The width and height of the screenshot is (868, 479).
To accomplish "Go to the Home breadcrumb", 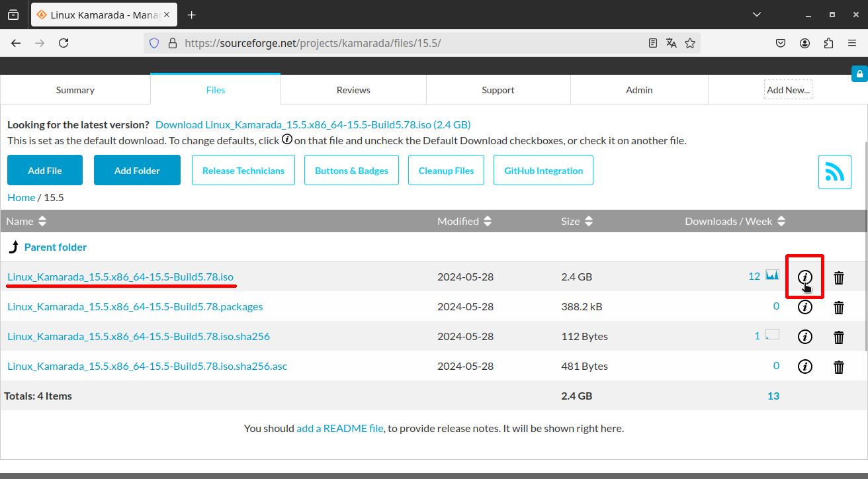I will [21, 197].
